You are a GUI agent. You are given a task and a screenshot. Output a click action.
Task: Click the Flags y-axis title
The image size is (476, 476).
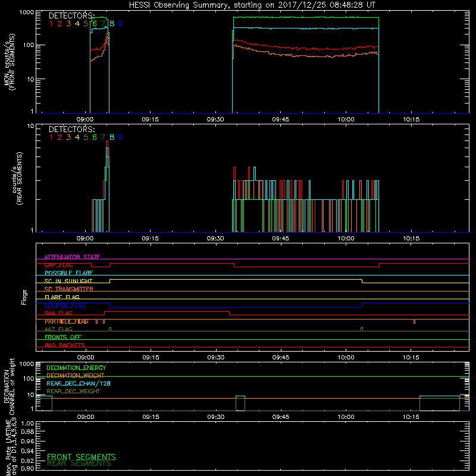24,297
